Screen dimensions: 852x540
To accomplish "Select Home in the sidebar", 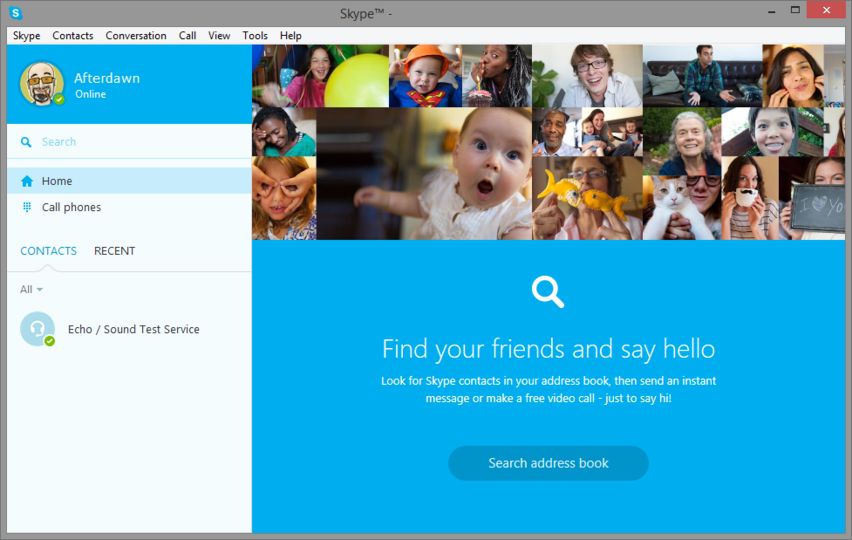I will (129, 181).
